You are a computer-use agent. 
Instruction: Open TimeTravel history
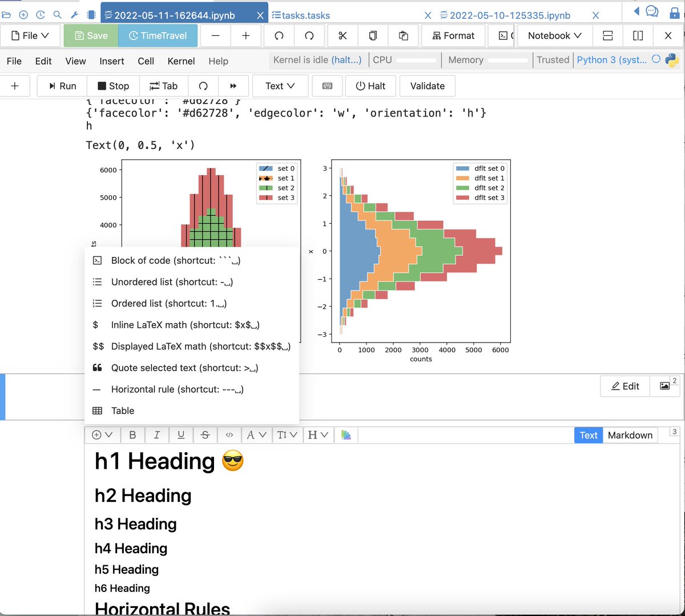point(158,35)
